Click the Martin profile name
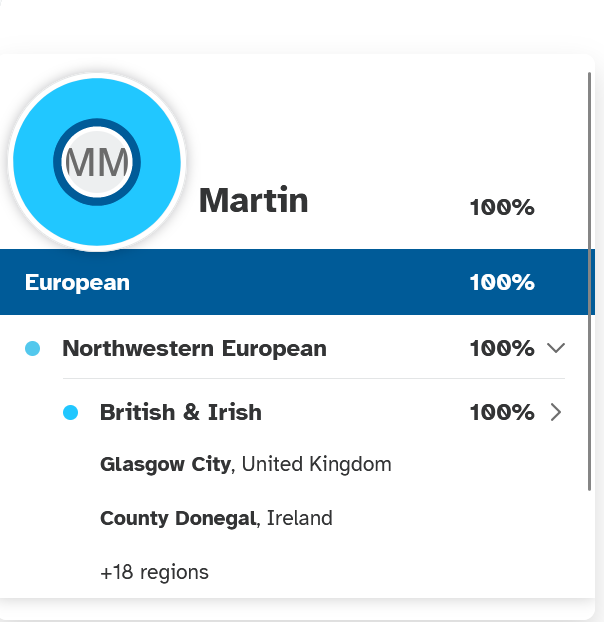 [253, 200]
